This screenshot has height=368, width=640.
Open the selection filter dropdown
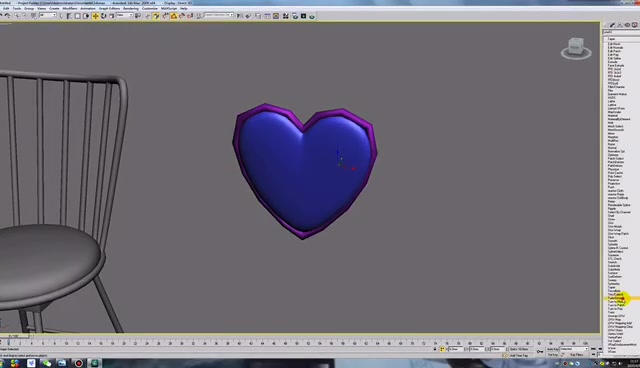(48, 15)
